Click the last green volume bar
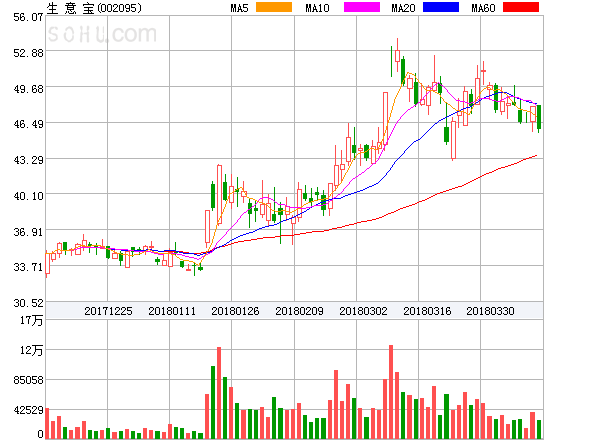 pyautogui.click(x=539, y=429)
